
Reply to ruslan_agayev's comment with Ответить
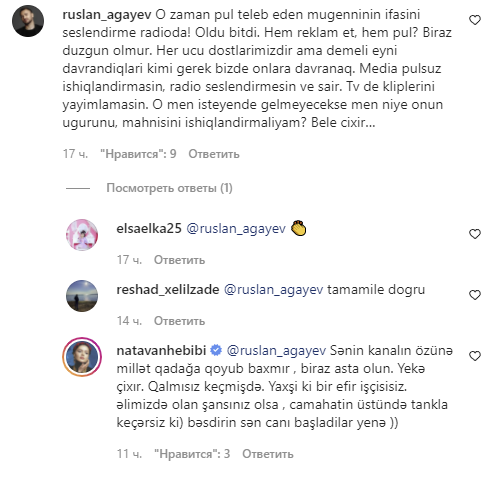(214, 154)
